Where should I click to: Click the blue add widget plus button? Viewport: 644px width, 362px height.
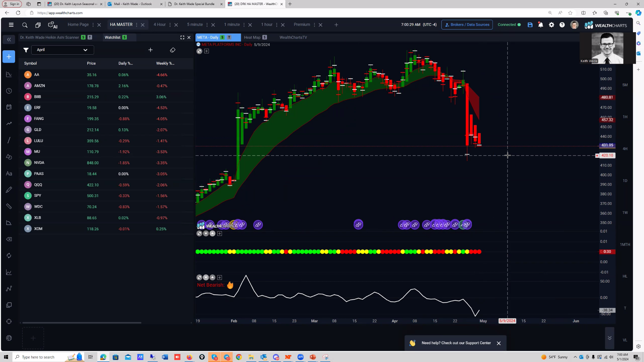(9, 57)
